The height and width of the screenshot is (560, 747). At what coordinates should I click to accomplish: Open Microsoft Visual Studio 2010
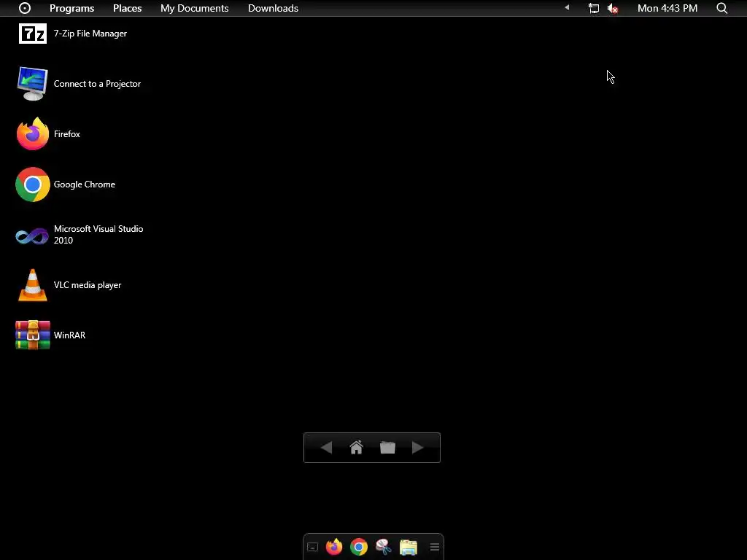click(80, 235)
